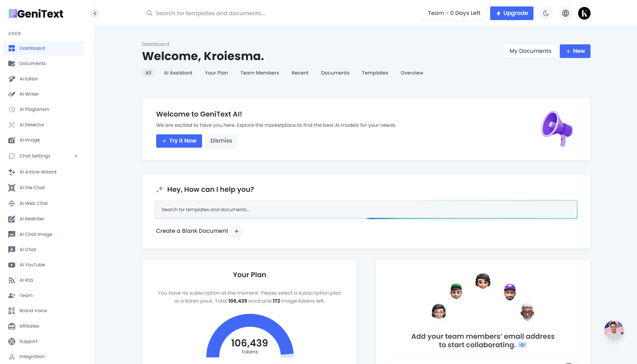Collapse the sidebar with the chevron button
Screen dimensions: 637x364
95,13
